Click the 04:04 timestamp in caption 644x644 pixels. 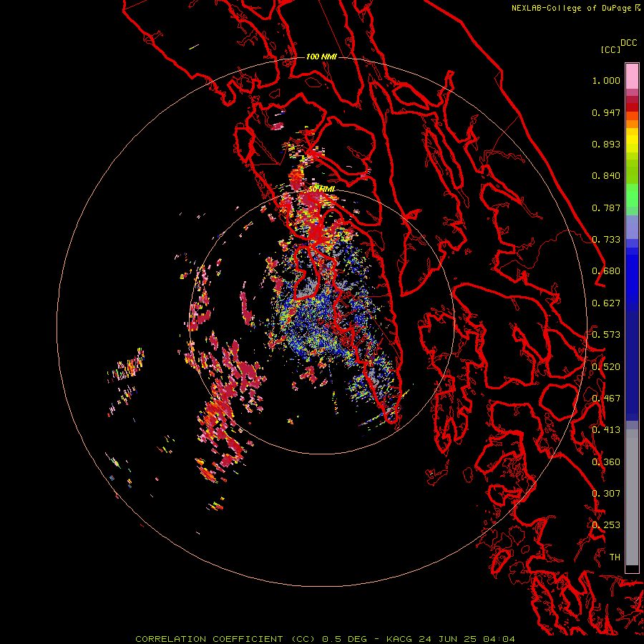[x=499, y=639]
